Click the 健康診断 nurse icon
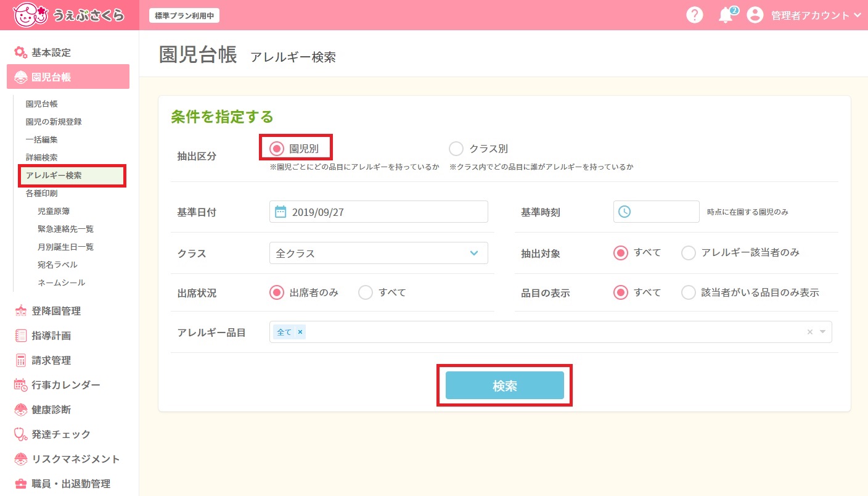The height and width of the screenshot is (496, 868). pyautogui.click(x=20, y=410)
